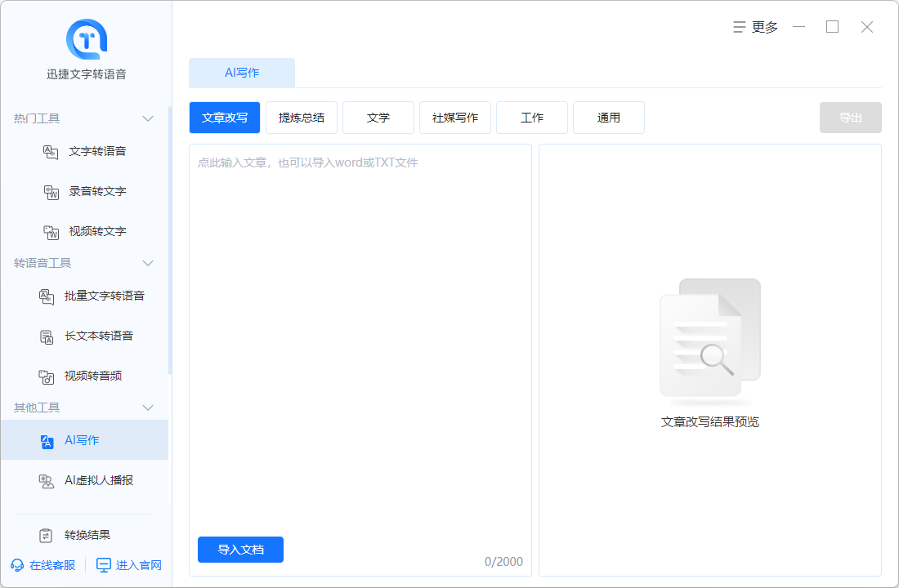This screenshot has height=588, width=899.
Task: Open the 视频转文字 tool
Action: (84, 232)
